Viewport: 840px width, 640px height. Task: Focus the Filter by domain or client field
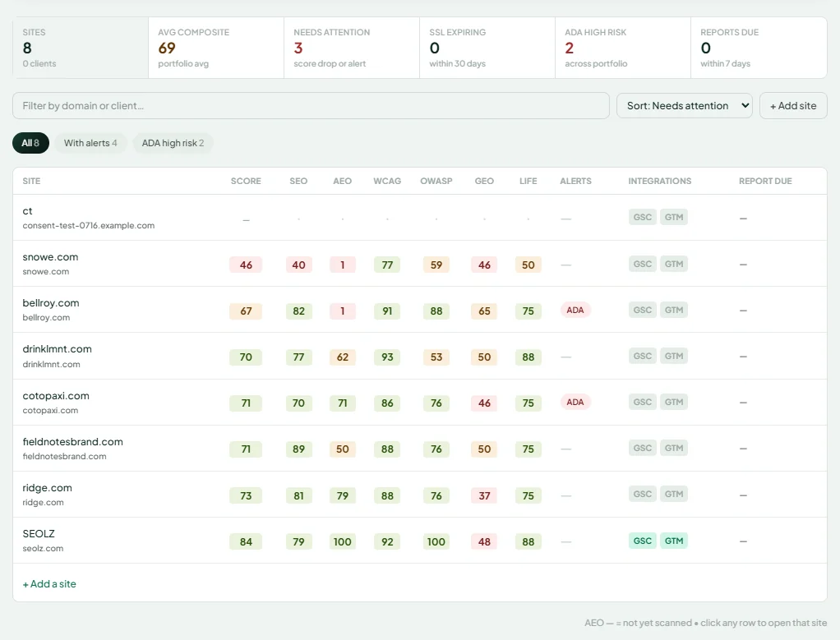[x=311, y=105]
